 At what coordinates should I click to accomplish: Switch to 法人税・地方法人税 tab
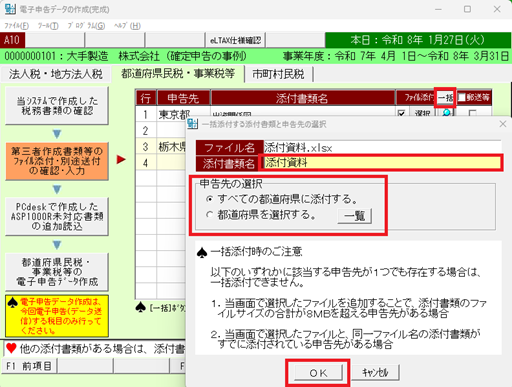(x=56, y=74)
